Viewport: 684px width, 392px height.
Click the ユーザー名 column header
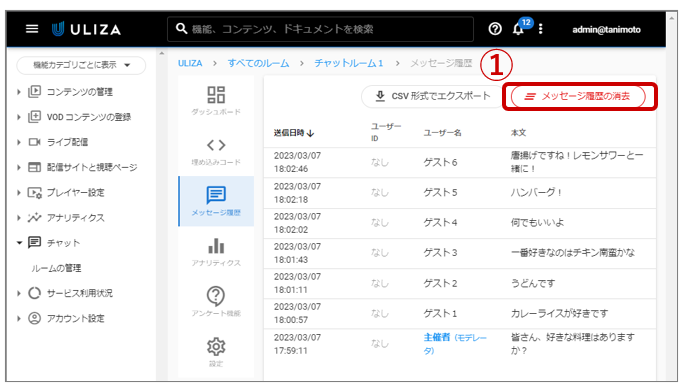[442, 133]
